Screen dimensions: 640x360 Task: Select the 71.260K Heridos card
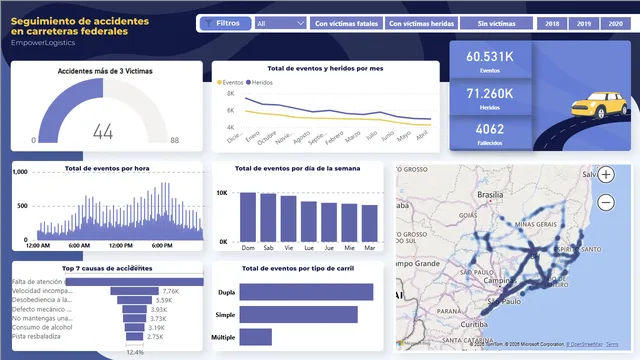click(x=490, y=97)
